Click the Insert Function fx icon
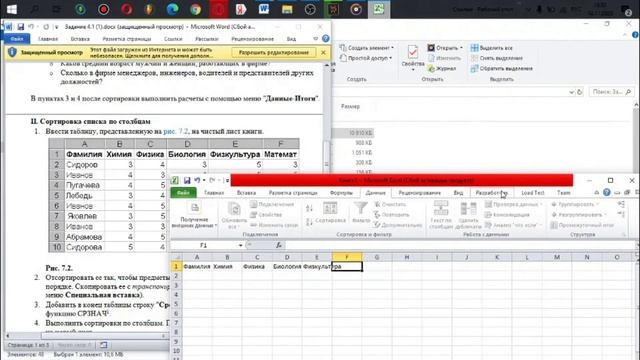The height and width of the screenshot is (360, 640). coord(279,245)
